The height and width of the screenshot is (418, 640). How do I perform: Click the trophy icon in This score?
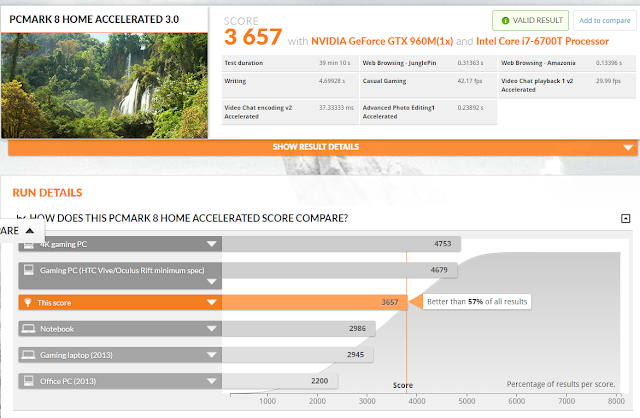pos(28,302)
